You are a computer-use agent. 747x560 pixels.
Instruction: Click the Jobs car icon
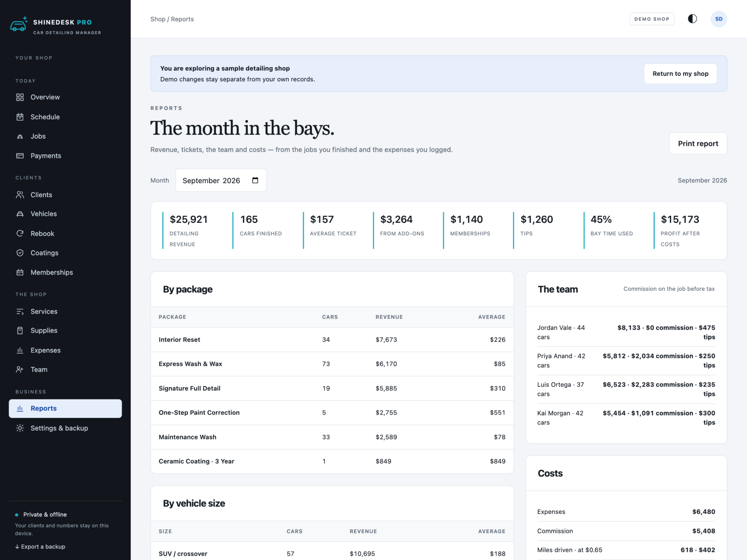pos(20,136)
